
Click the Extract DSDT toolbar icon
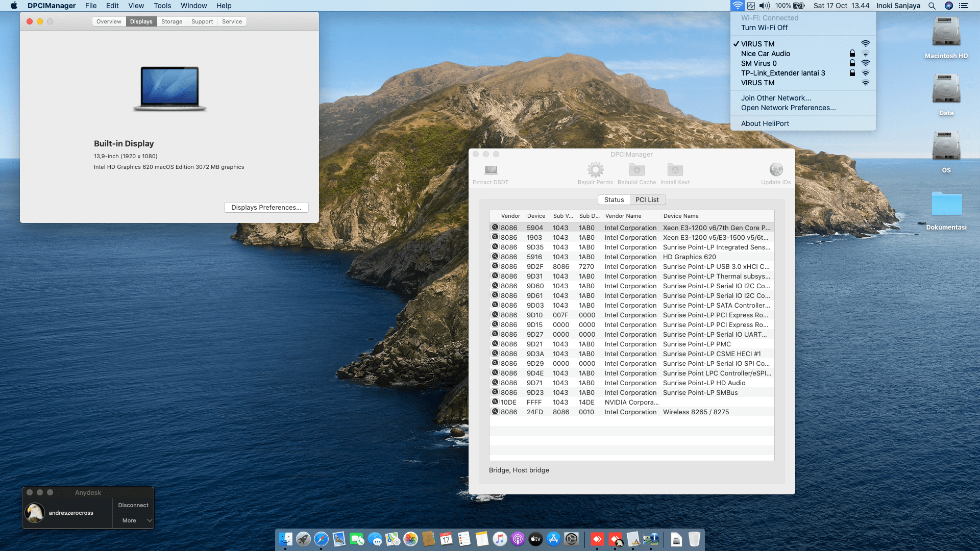[491, 170]
